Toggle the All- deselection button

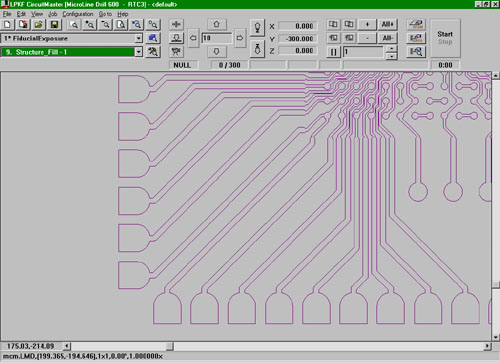coord(387,38)
